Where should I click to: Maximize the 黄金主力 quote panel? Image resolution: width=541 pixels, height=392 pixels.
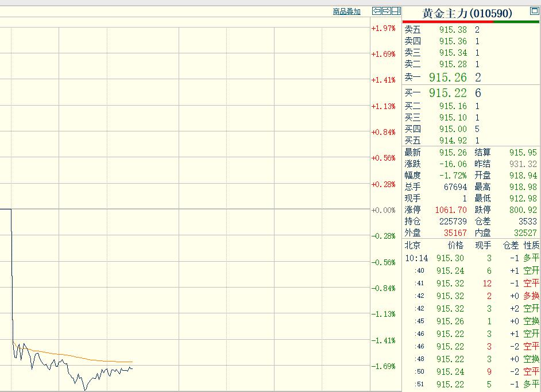[534, 11]
